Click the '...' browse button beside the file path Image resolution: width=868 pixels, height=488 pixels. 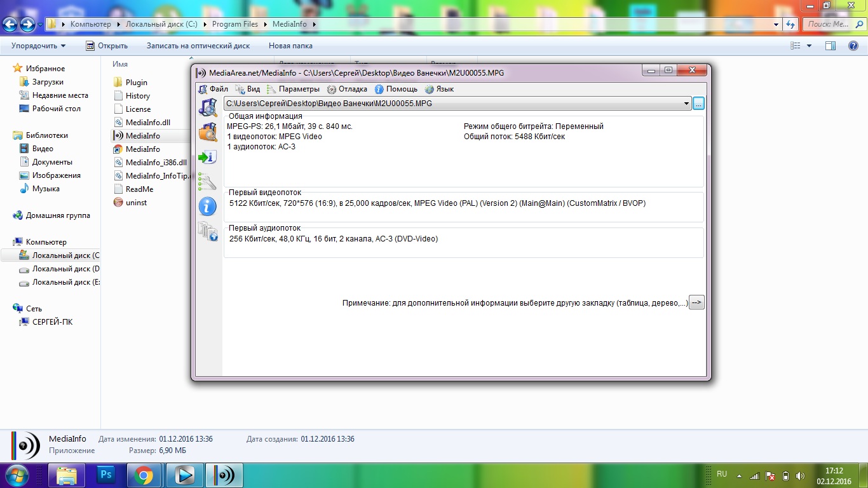click(x=698, y=103)
